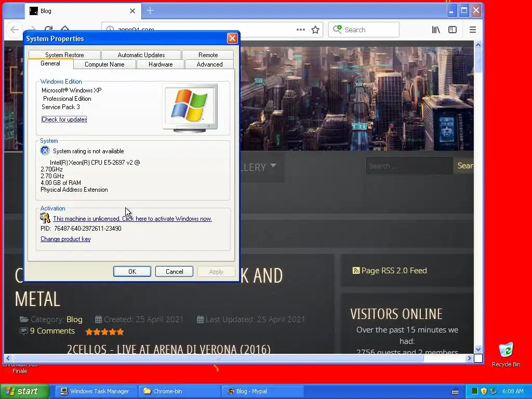The image size is (532, 399).
Task: Click 'Physical Address Extension' text
Action: [74, 190]
